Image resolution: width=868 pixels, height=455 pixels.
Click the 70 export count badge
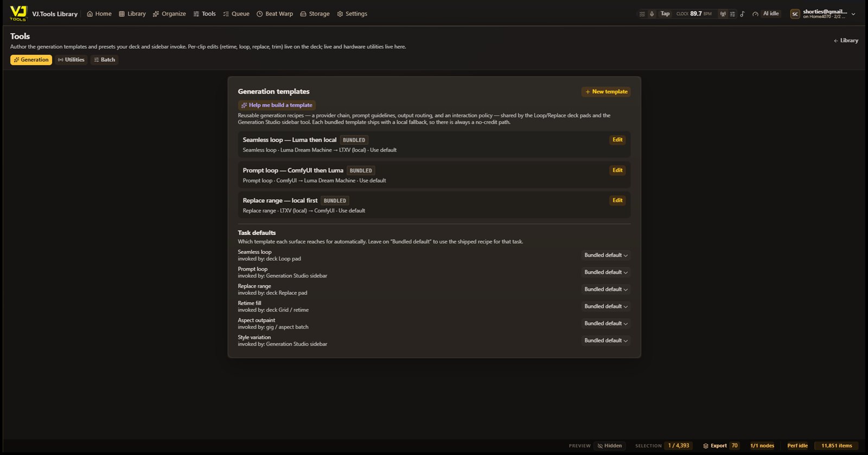[735, 446]
